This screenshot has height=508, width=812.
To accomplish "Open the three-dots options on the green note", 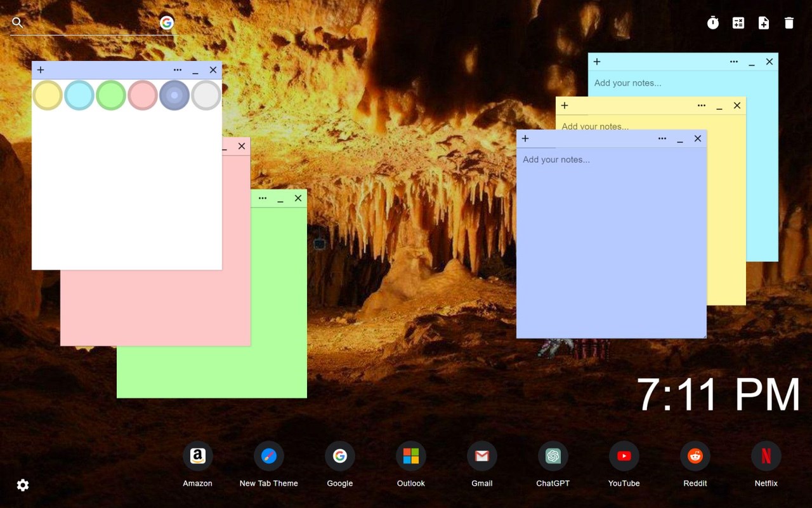I will (263, 198).
